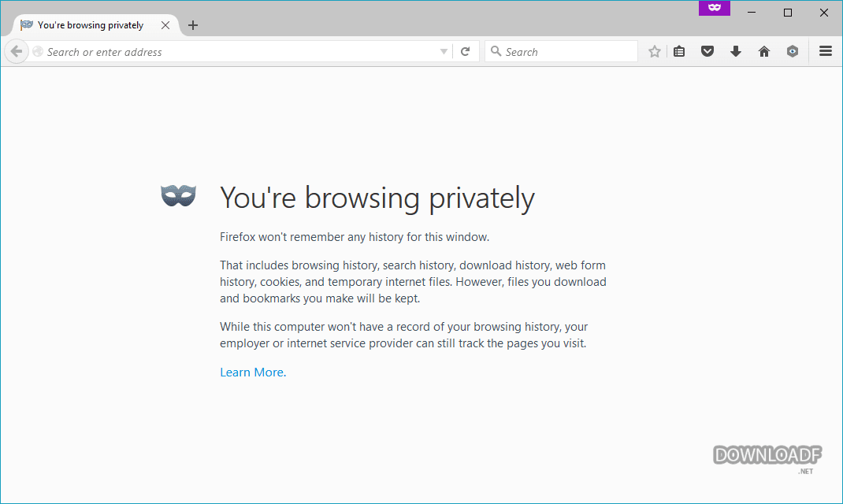Click the hexagon extension icon in the toolbar
The image size is (843, 504).
(793, 52)
